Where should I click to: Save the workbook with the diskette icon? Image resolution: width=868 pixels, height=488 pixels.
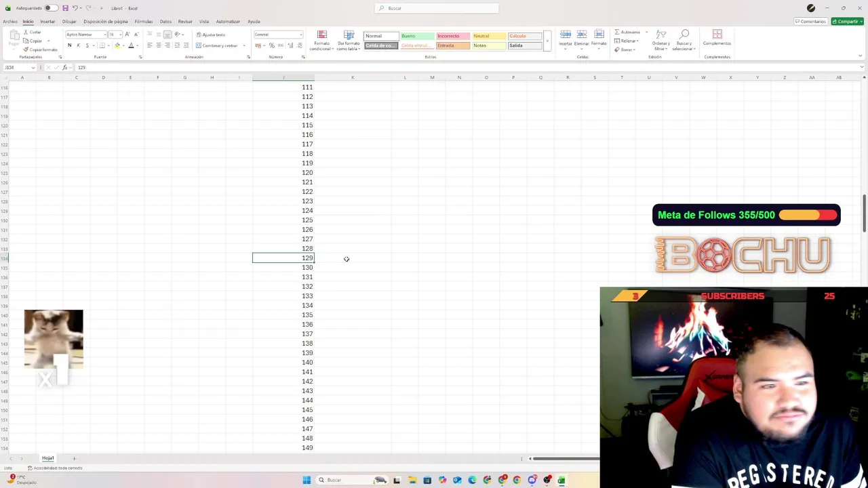(65, 8)
